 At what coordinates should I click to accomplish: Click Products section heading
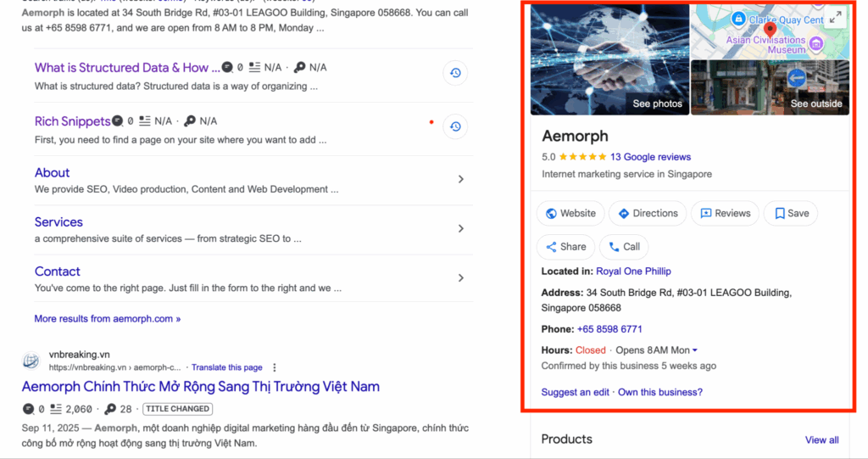click(x=567, y=439)
